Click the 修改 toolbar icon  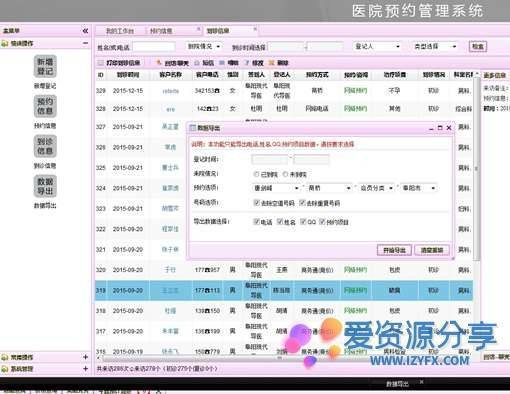click(254, 63)
